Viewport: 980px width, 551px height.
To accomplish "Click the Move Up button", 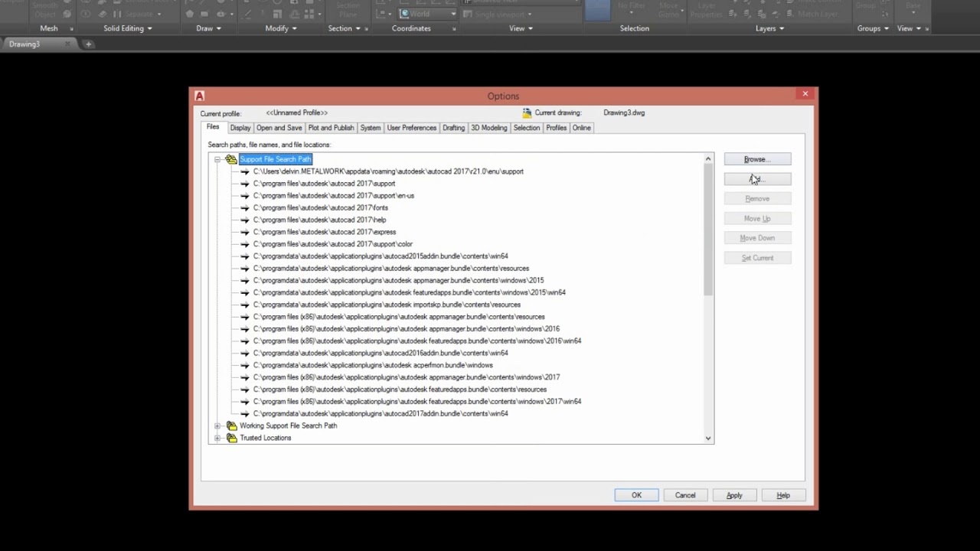I will (x=757, y=219).
